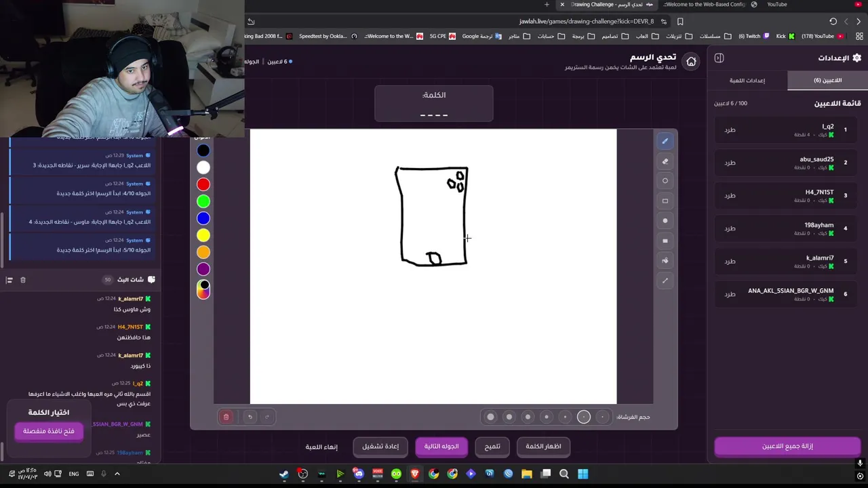This screenshot has height=488, width=868.
Task: Go to home via the house icon
Action: (x=691, y=62)
